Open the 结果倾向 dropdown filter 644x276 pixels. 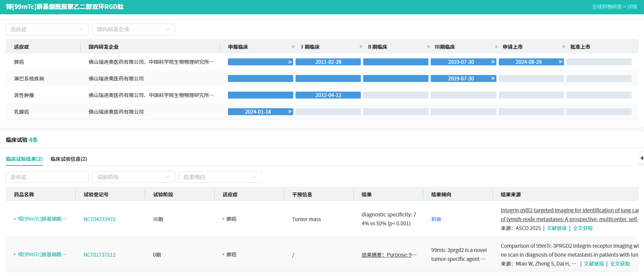(220, 177)
